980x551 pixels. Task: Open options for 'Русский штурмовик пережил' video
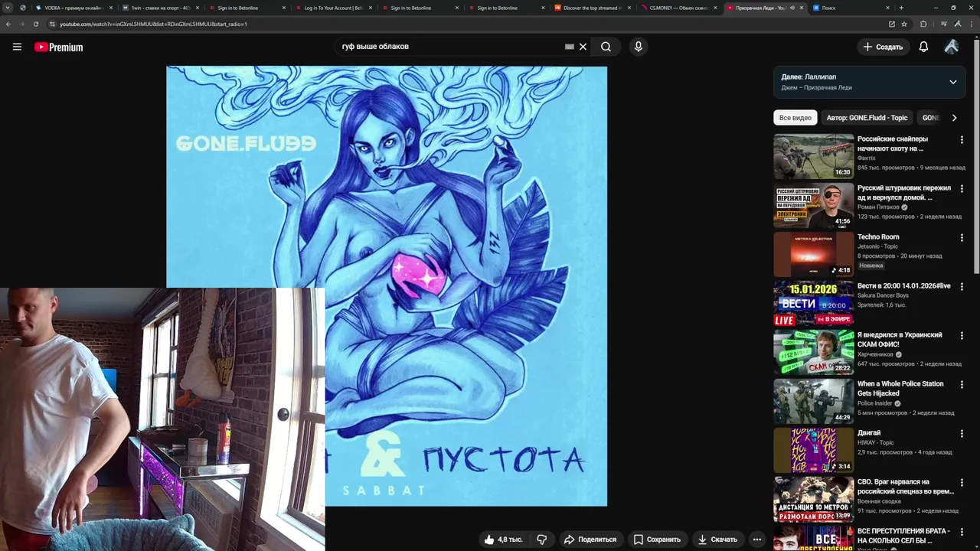[962, 189]
